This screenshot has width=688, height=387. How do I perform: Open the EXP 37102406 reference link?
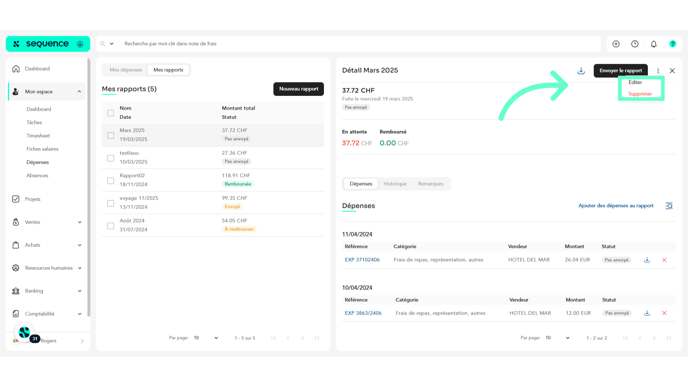coord(362,260)
